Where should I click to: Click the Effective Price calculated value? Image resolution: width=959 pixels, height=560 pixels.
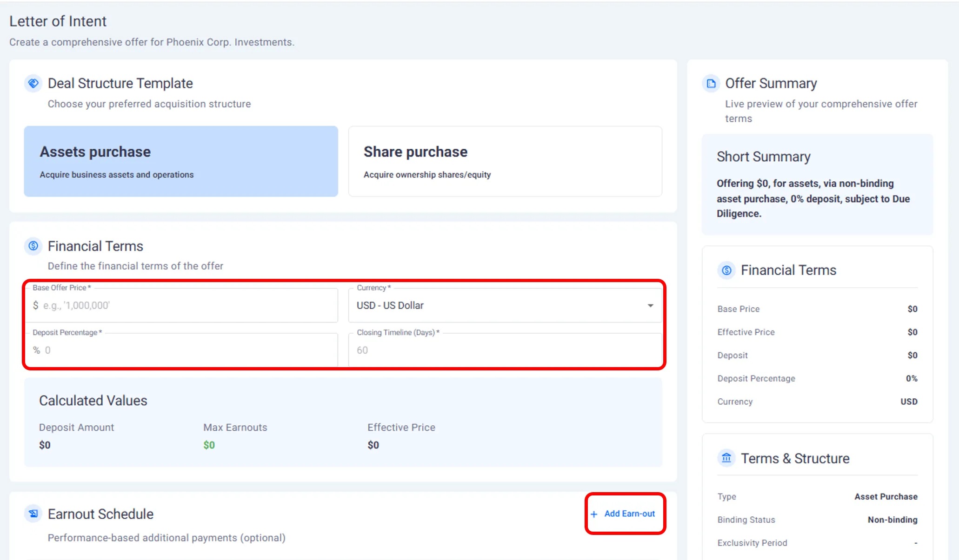click(373, 445)
